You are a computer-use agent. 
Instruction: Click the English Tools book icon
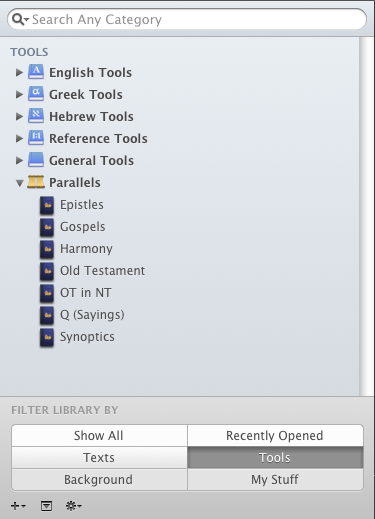[36, 72]
